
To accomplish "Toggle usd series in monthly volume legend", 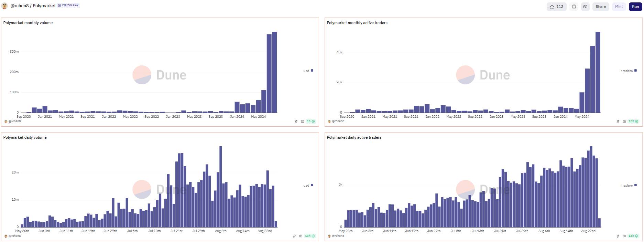I will 308,71.
